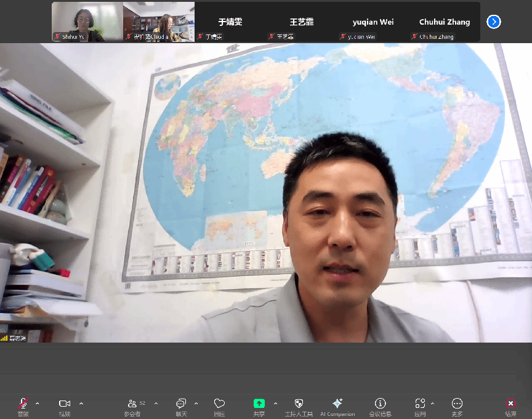Click the green share screen button

coord(259,404)
